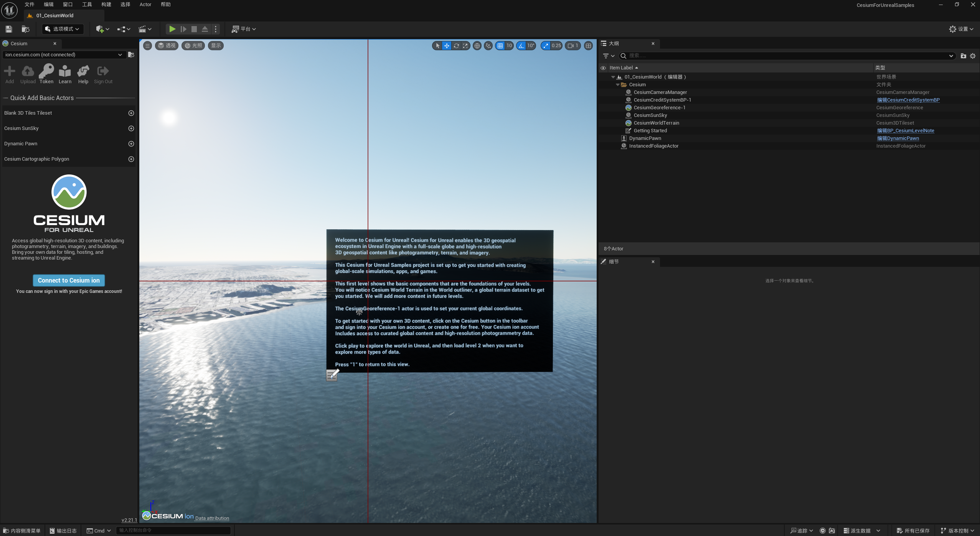This screenshot has width=980, height=536.
Task: Add Cesium SunSky quick actor
Action: [x=131, y=128]
